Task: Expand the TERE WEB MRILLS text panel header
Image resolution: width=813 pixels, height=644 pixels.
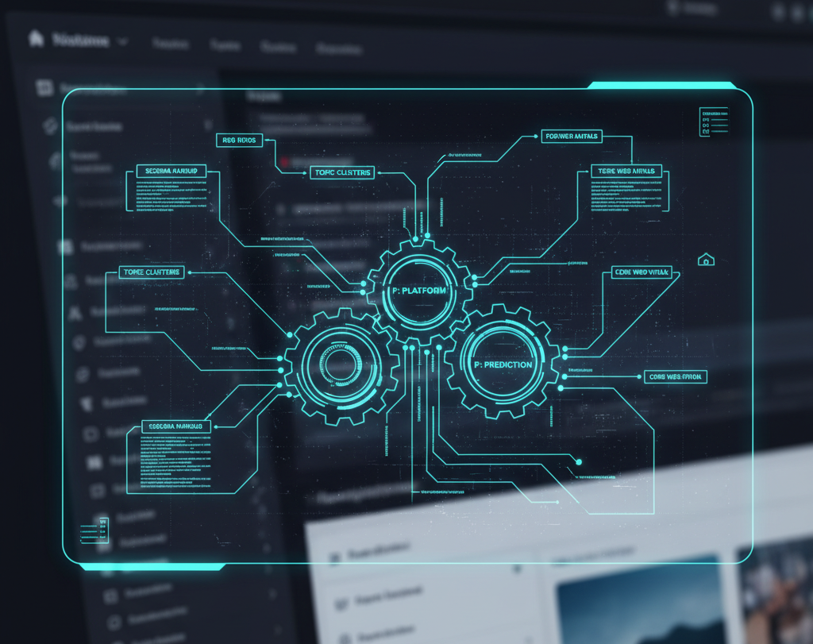Action: pyautogui.click(x=626, y=171)
